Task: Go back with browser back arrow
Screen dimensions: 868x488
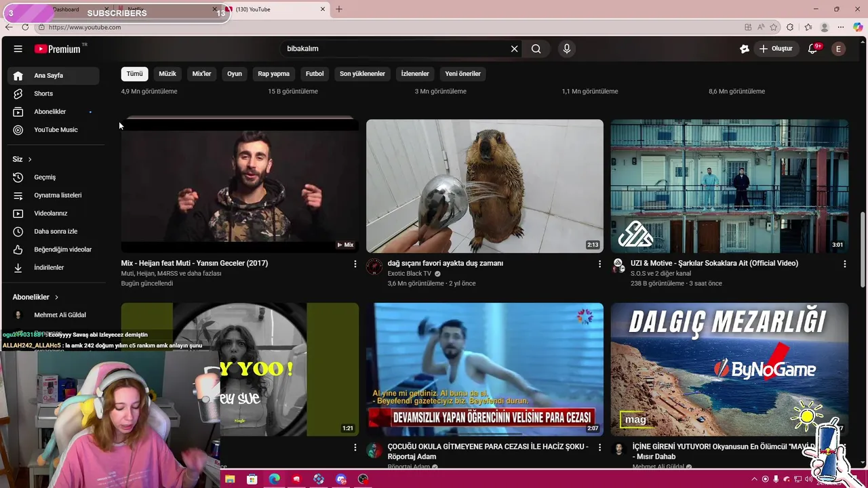Action: 9,27
